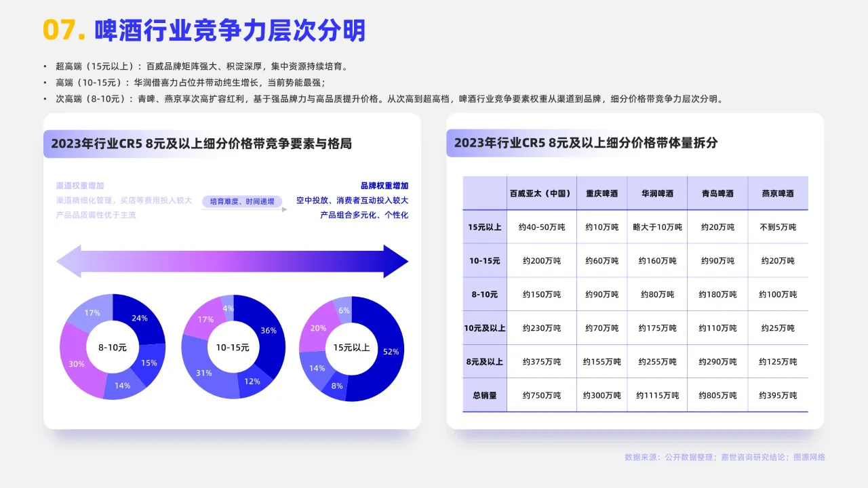Click the 8% segment of 15元以上 donut

(336, 386)
